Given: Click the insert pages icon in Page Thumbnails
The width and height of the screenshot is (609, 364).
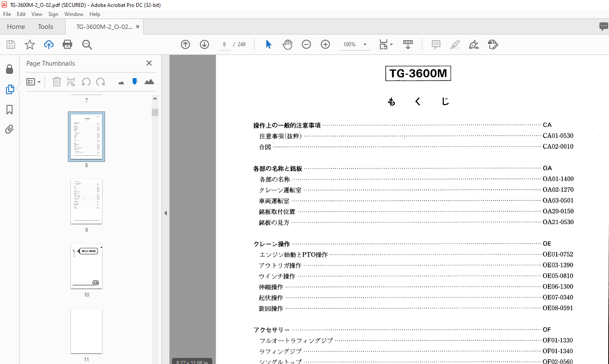Looking at the screenshot, I should point(71,82).
